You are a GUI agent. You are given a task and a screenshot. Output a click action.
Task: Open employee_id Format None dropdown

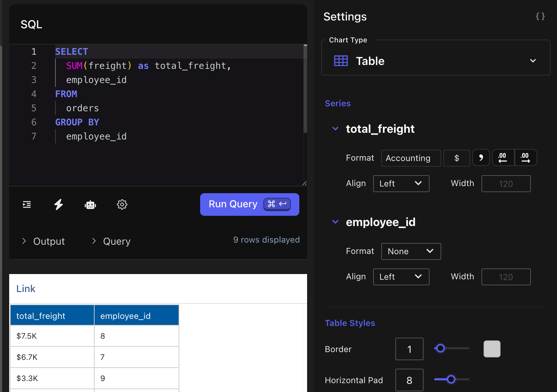pos(411,251)
